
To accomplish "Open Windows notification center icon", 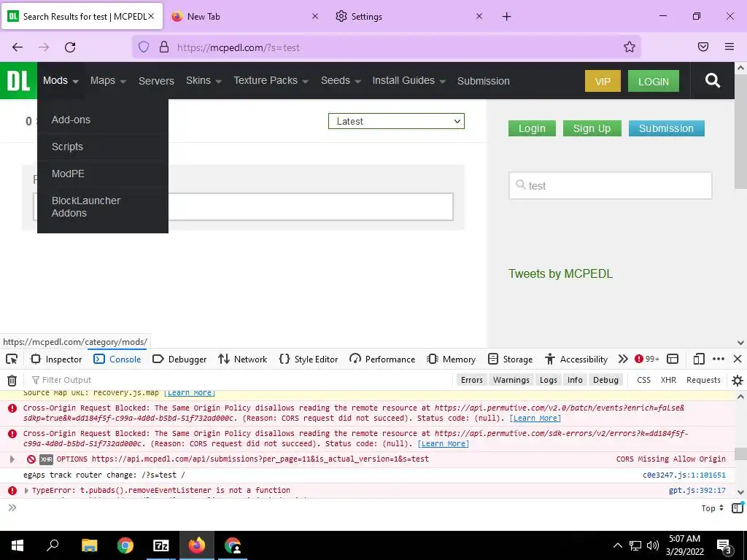I will coord(723,545).
